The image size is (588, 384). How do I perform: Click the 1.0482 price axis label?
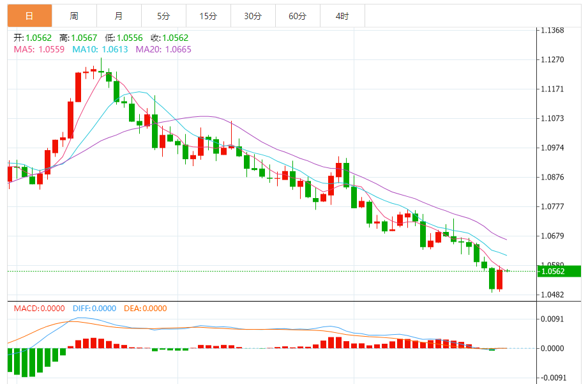click(x=552, y=295)
